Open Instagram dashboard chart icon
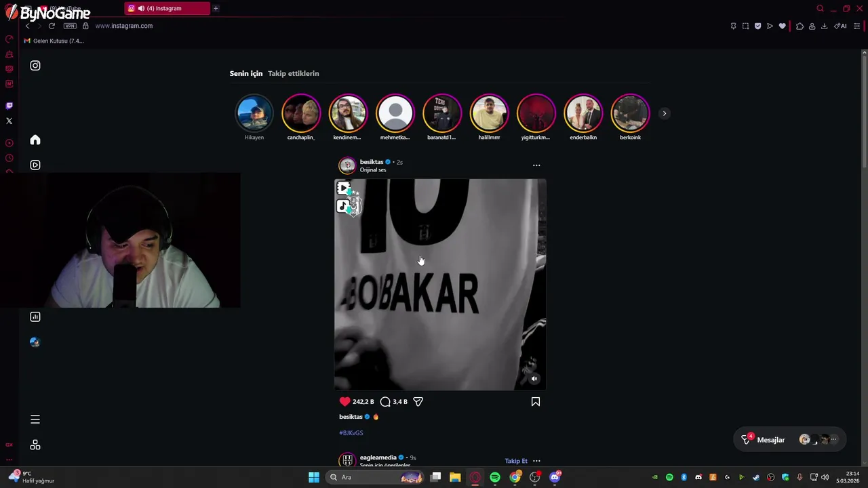Viewport: 868px width, 488px height. pos(35,317)
